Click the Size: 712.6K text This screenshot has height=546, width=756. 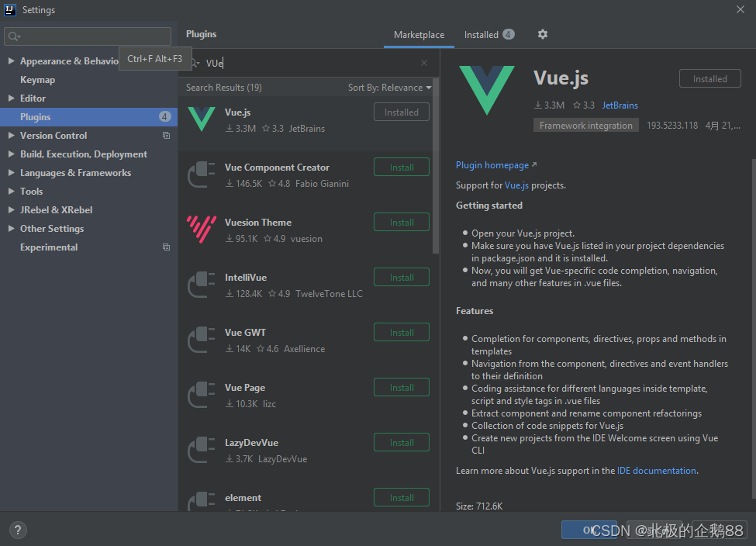(x=479, y=506)
